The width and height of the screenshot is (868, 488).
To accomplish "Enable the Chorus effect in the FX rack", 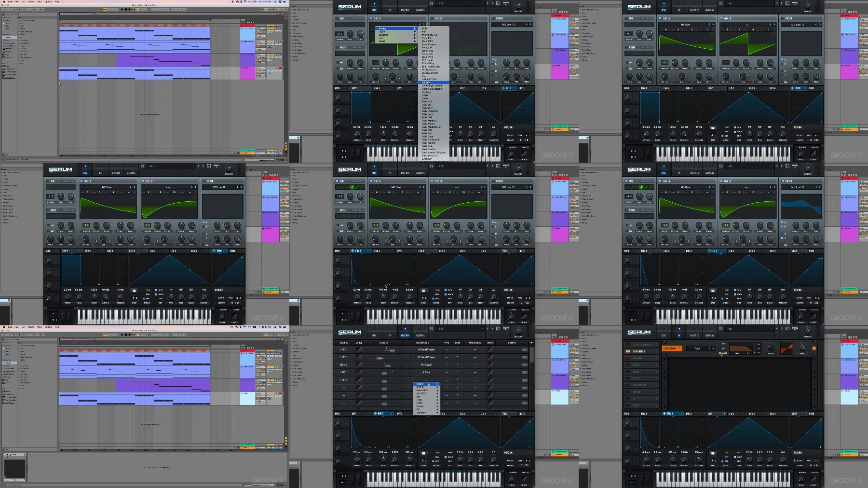I will pos(627,372).
